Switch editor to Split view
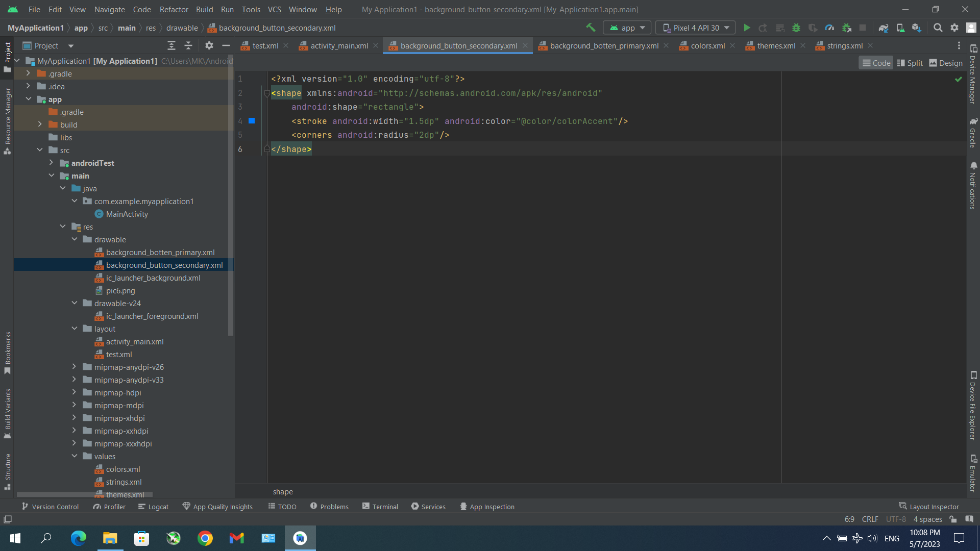 pos(910,63)
